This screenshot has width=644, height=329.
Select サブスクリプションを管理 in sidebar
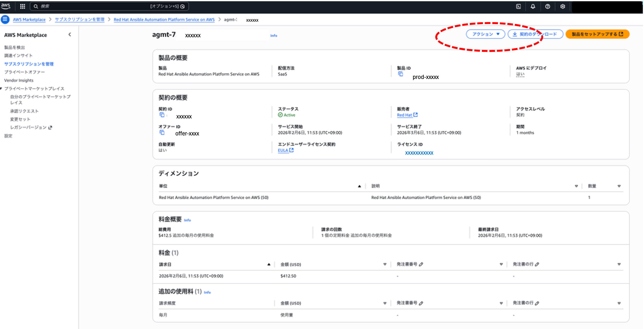point(29,64)
